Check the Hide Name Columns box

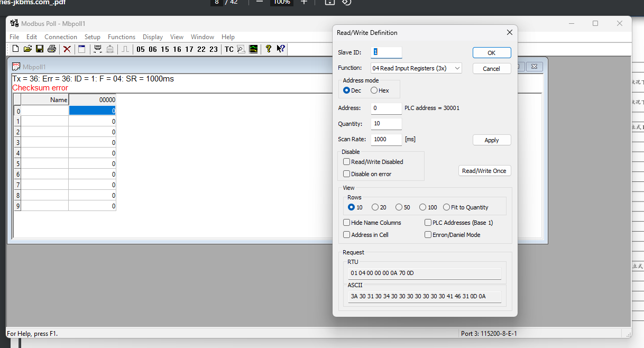coord(372,223)
